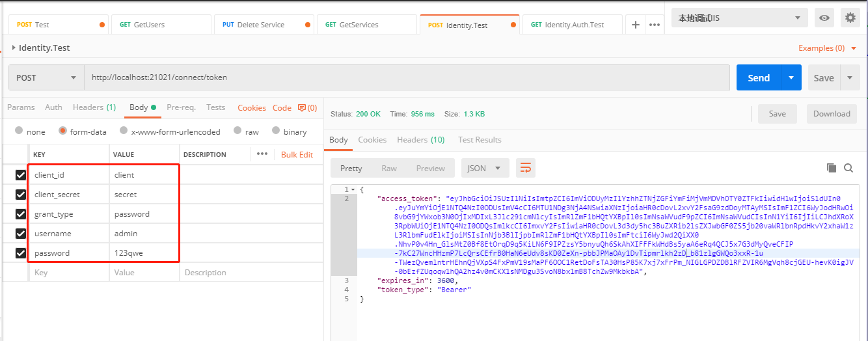Uncheck the client_id parameter row
Viewport: 868px width, 341px height.
click(x=21, y=175)
